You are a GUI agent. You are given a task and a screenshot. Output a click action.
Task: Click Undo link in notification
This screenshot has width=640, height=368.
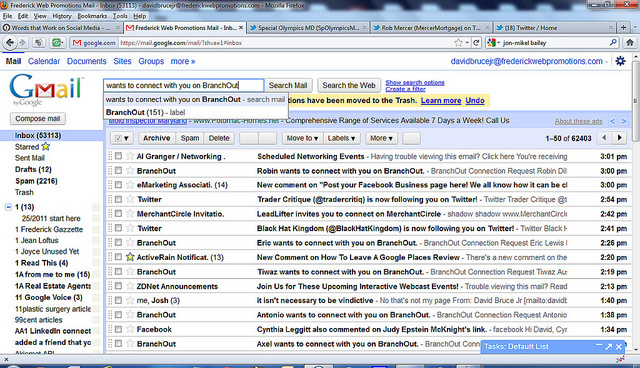(x=475, y=100)
